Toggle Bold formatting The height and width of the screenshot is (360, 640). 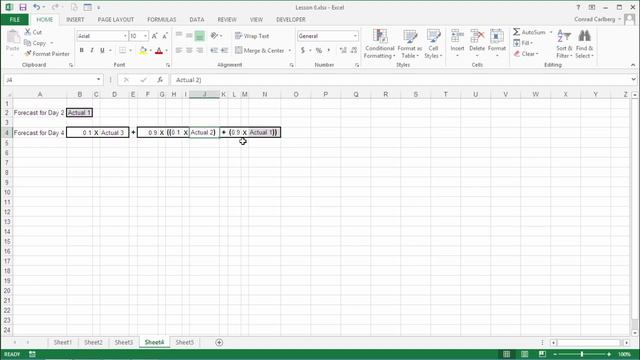pos(81,50)
